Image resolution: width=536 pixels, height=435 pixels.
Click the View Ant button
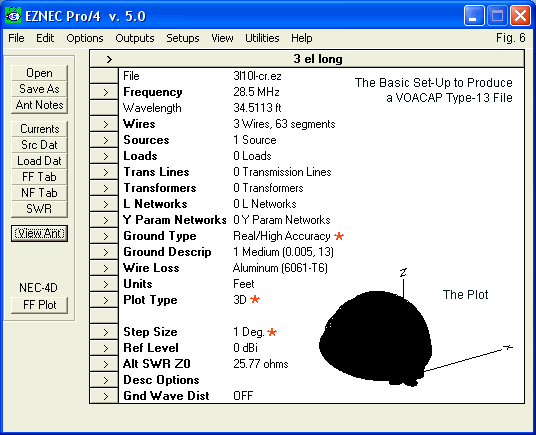point(39,233)
